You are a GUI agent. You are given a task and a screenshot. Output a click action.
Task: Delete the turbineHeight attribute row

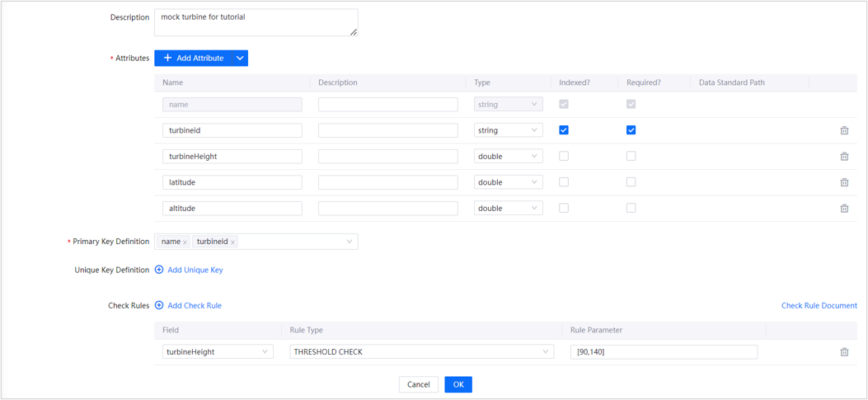[844, 157]
